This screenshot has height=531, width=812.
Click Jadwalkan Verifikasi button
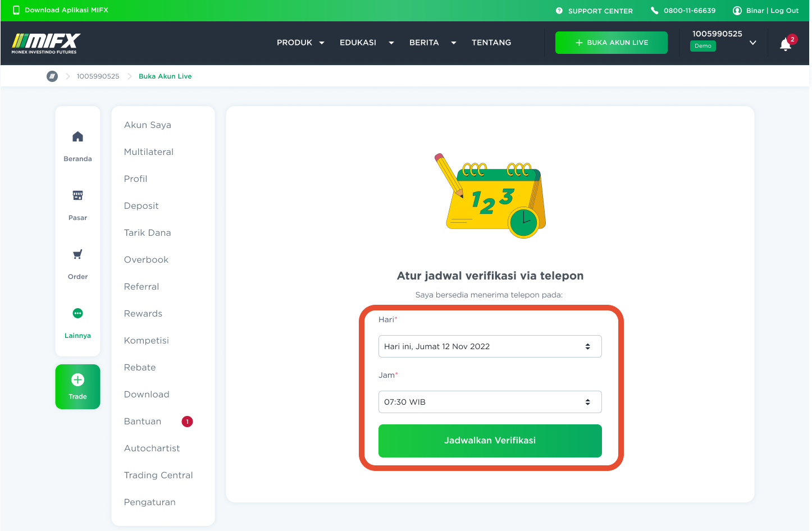pos(490,441)
